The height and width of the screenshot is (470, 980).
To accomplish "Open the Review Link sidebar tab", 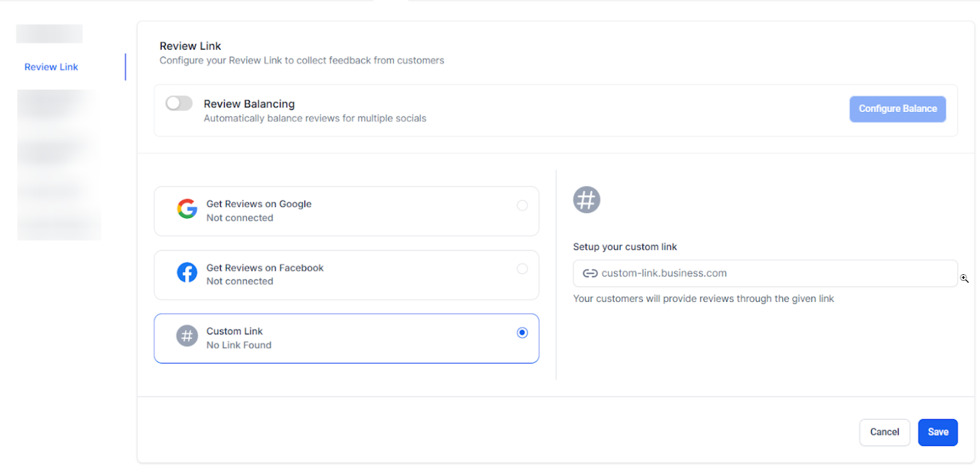I will pos(51,67).
